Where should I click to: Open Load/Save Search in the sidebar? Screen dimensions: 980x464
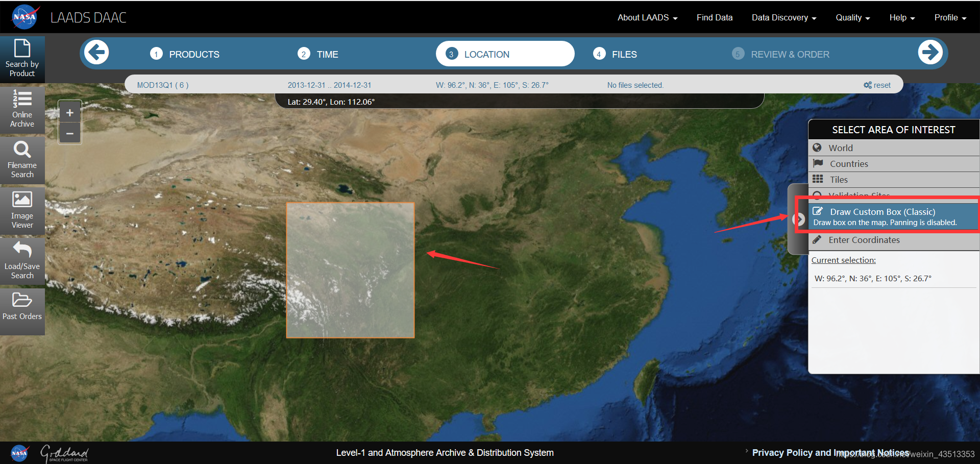click(22, 261)
